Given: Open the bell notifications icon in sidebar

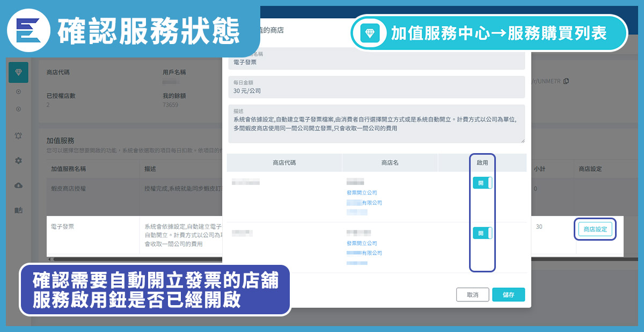Looking at the screenshot, I should point(18,136).
